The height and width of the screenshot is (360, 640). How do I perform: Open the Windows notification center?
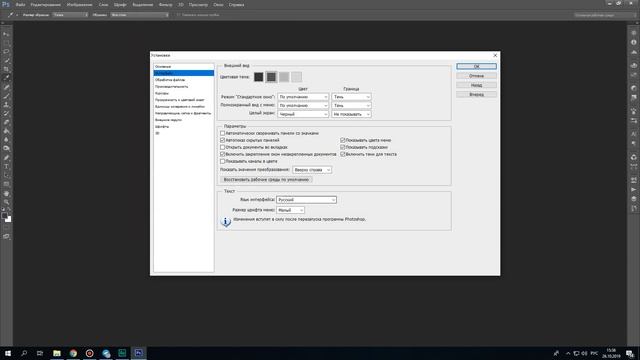[x=630, y=353]
